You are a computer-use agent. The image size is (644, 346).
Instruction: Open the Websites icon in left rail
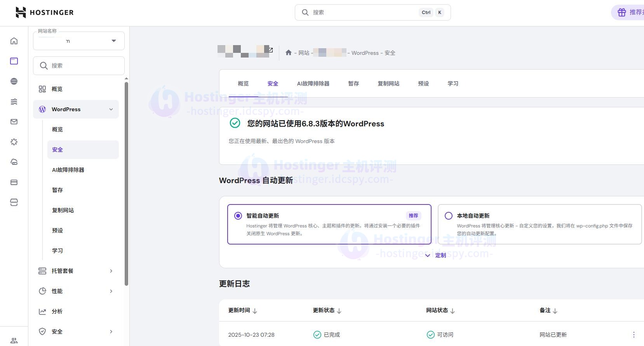pos(14,61)
